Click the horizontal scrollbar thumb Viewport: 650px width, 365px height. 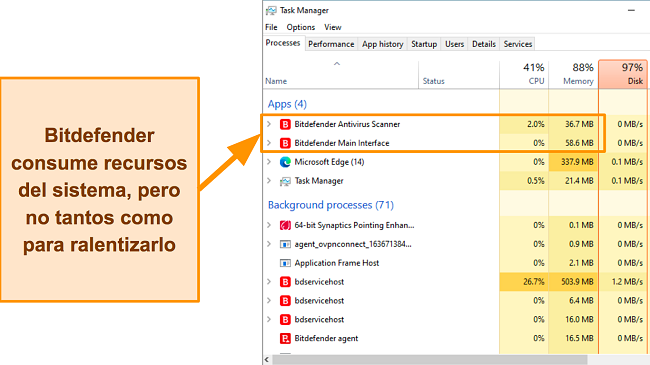[429, 360]
